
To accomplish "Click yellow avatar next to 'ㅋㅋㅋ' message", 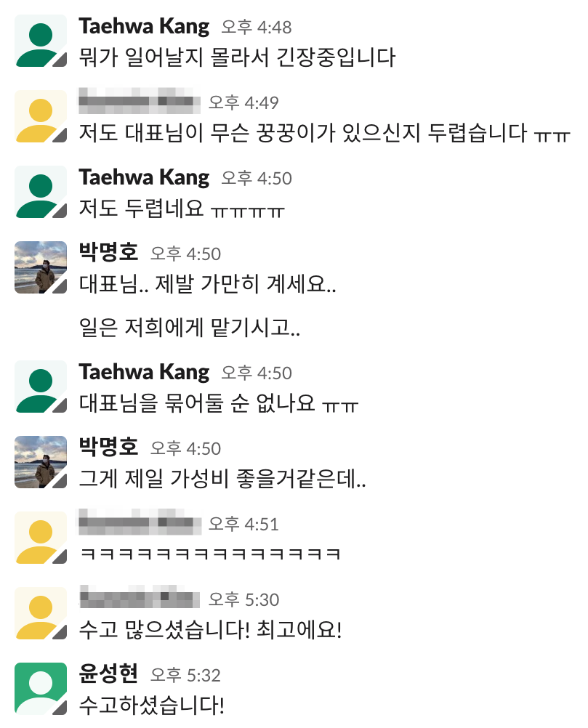I will pos(41,538).
